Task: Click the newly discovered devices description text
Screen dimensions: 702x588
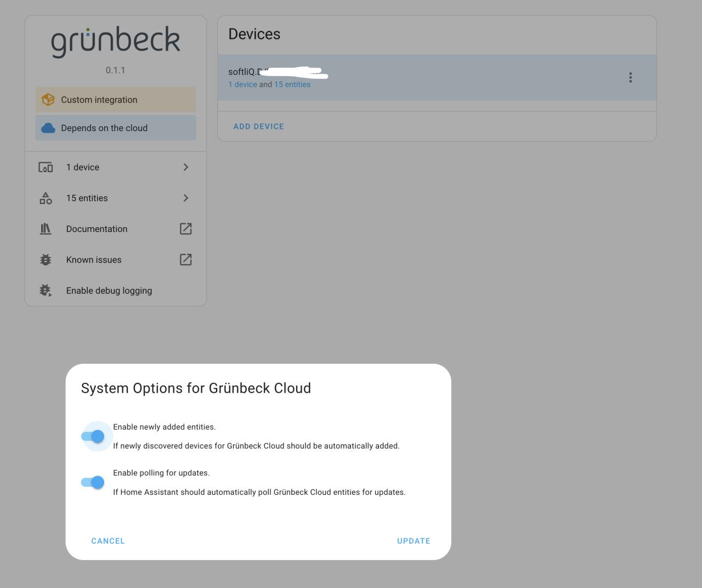Action: click(256, 446)
